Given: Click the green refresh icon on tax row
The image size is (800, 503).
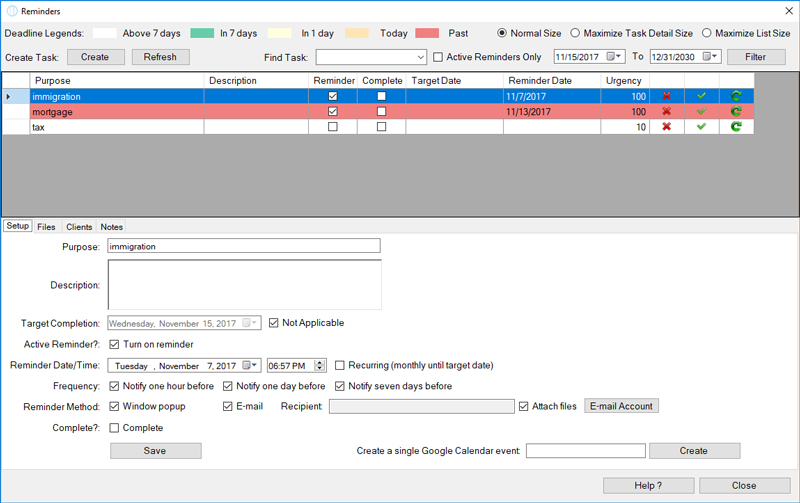Looking at the screenshot, I should [736, 127].
